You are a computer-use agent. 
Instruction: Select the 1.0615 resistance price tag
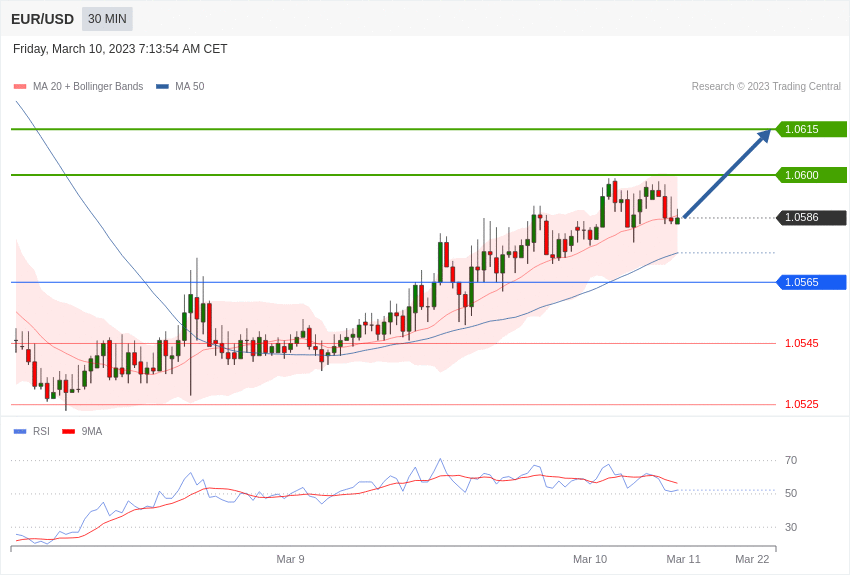[812, 130]
